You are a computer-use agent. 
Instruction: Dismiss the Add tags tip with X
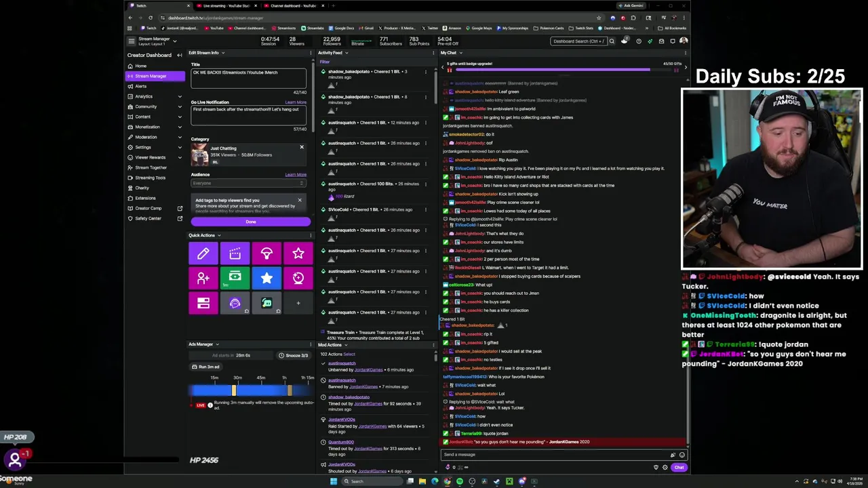click(x=299, y=200)
